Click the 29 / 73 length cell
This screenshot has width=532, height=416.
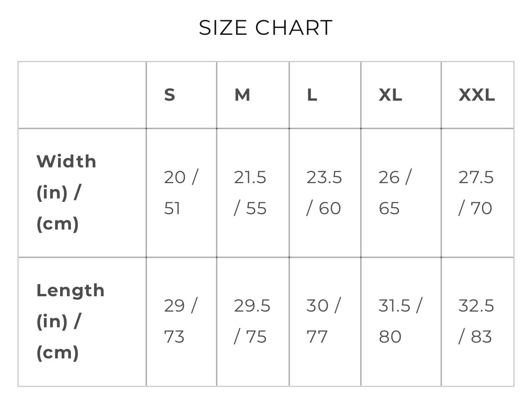tap(181, 321)
